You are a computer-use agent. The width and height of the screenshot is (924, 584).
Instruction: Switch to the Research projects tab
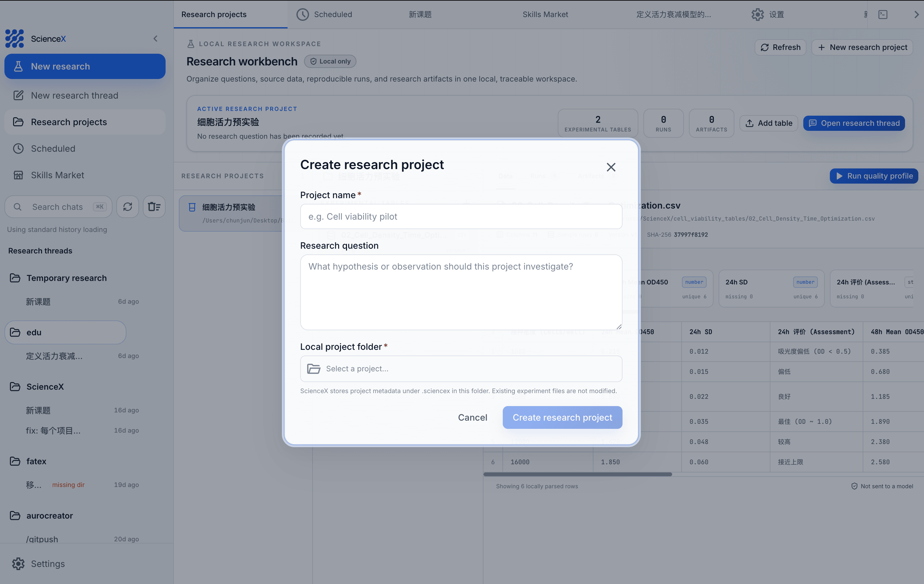click(x=230, y=14)
